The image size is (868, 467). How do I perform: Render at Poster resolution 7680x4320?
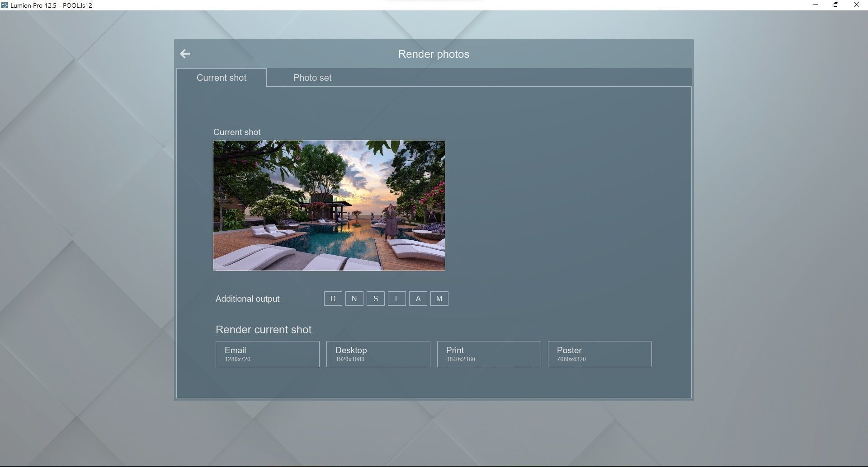[600, 354]
